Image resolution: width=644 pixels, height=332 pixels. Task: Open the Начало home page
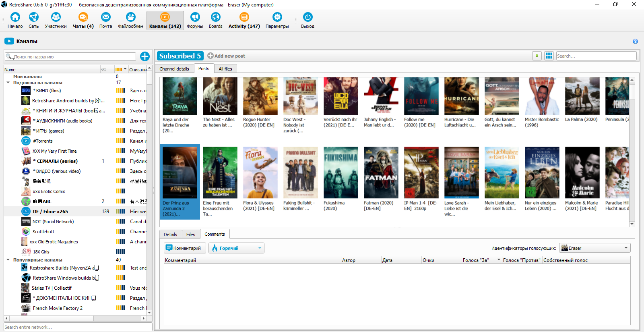pyautogui.click(x=15, y=20)
